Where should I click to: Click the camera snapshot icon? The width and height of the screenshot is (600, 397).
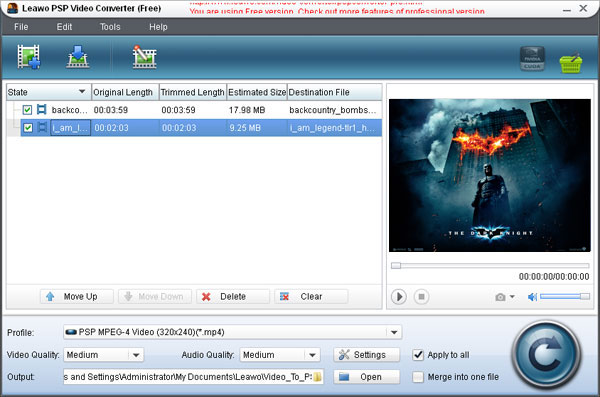coord(500,297)
